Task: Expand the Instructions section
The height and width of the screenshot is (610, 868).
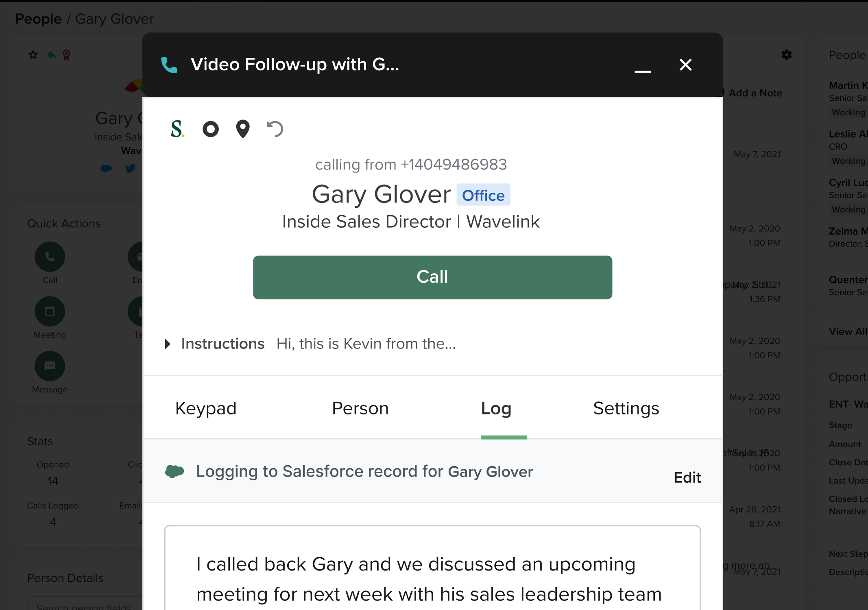Action: (168, 344)
